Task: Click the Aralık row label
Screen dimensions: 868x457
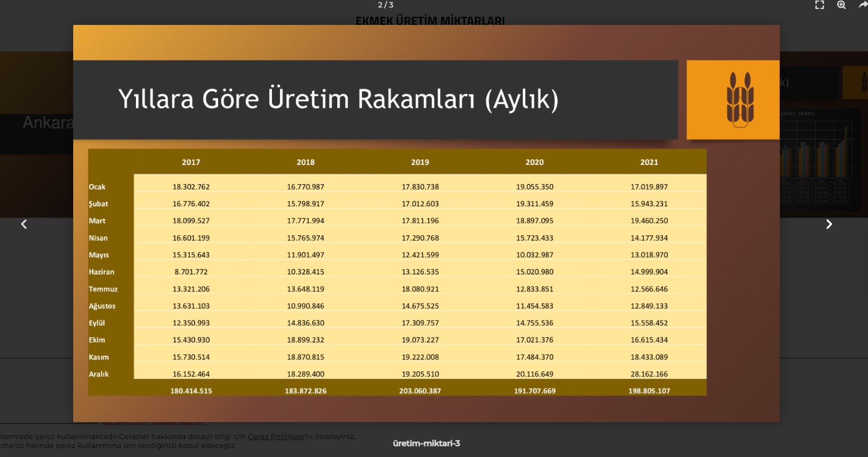Action: pos(99,374)
